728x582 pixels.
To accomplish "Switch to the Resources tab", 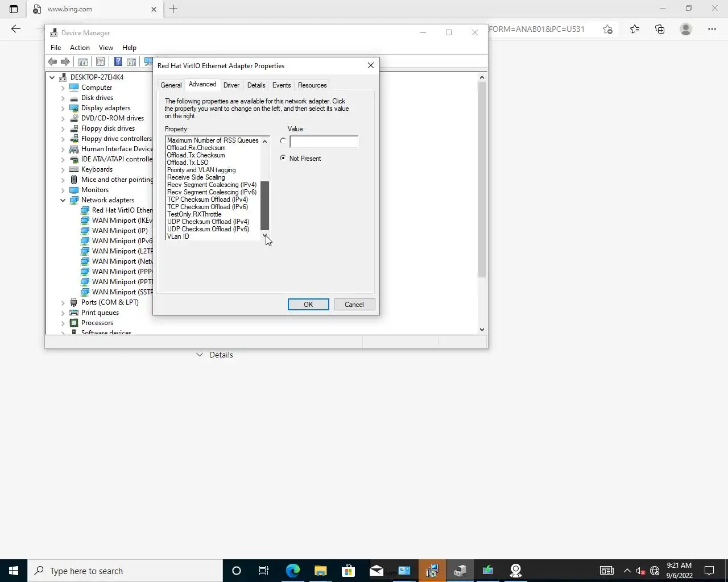I will pyautogui.click(x=312, y=85).
